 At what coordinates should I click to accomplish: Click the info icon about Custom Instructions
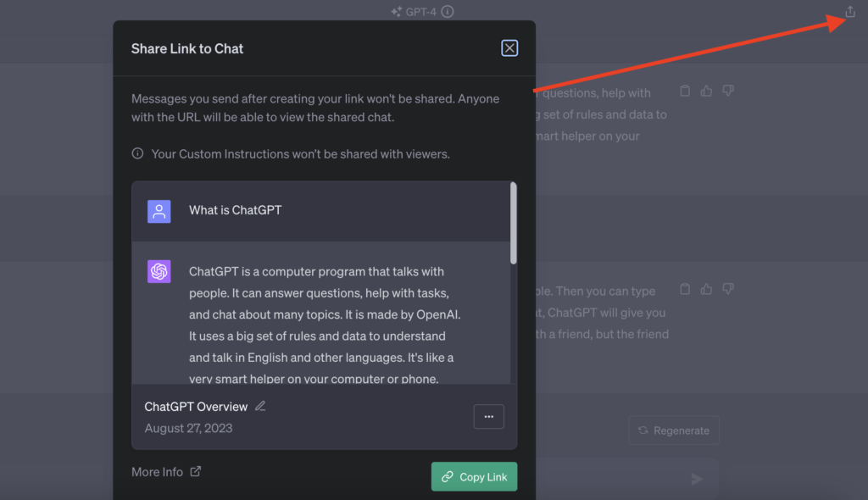coord(138,153)
